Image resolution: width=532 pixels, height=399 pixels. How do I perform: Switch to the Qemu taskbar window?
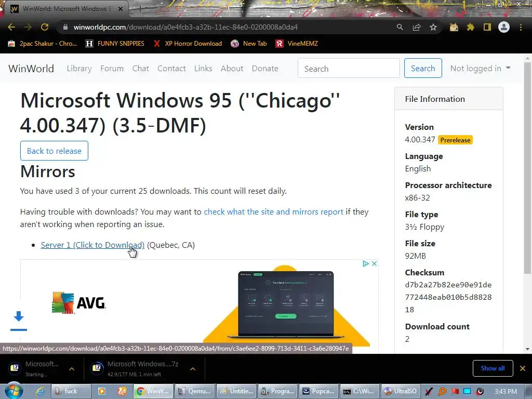[195, 391]
